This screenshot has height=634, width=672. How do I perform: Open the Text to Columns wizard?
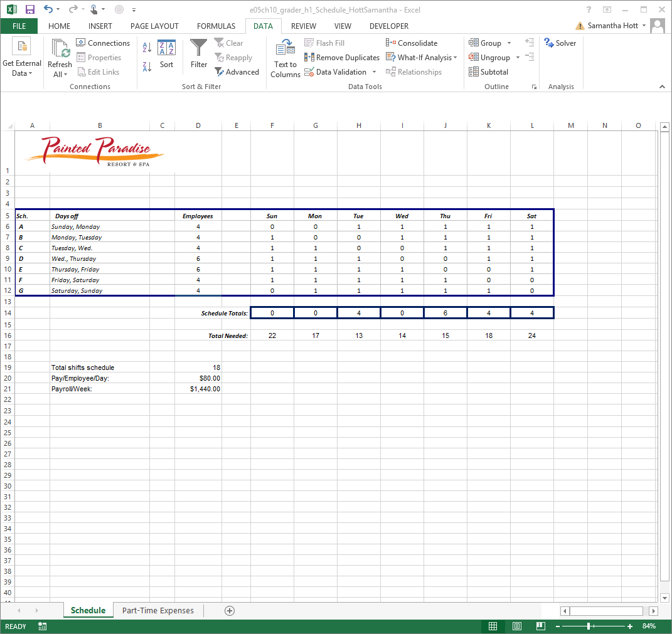(285, 57)
